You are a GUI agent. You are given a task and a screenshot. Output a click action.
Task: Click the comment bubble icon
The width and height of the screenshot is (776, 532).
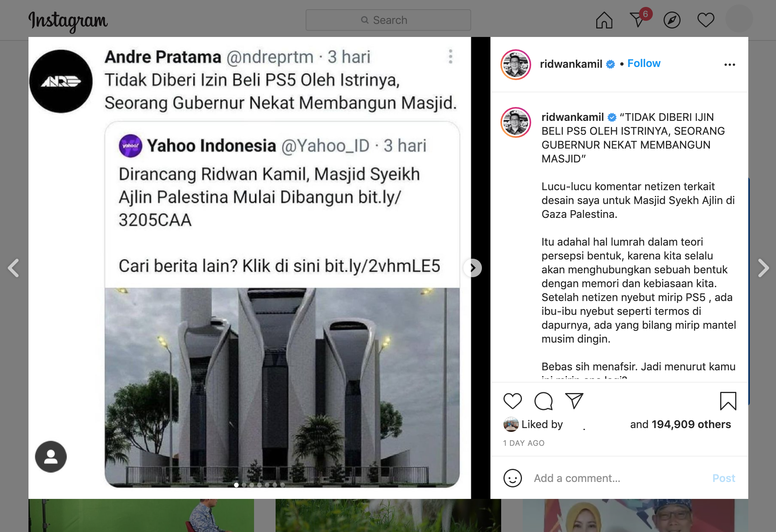click(544, 401)
